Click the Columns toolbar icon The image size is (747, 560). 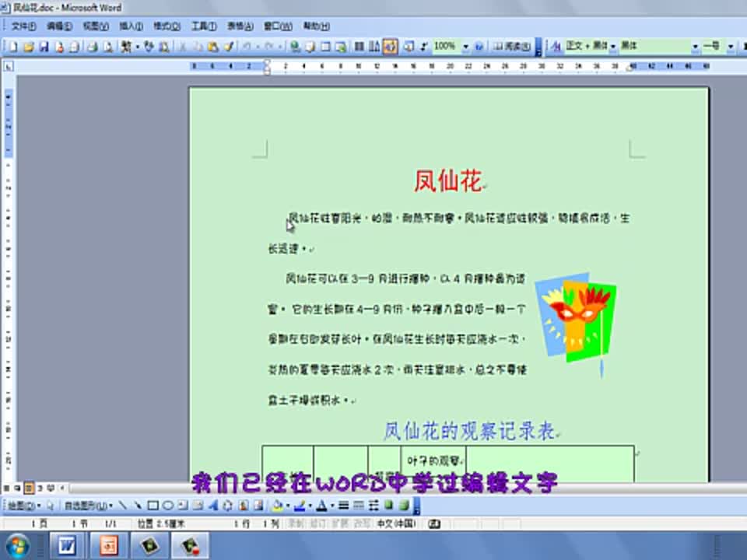click(359, 47)
